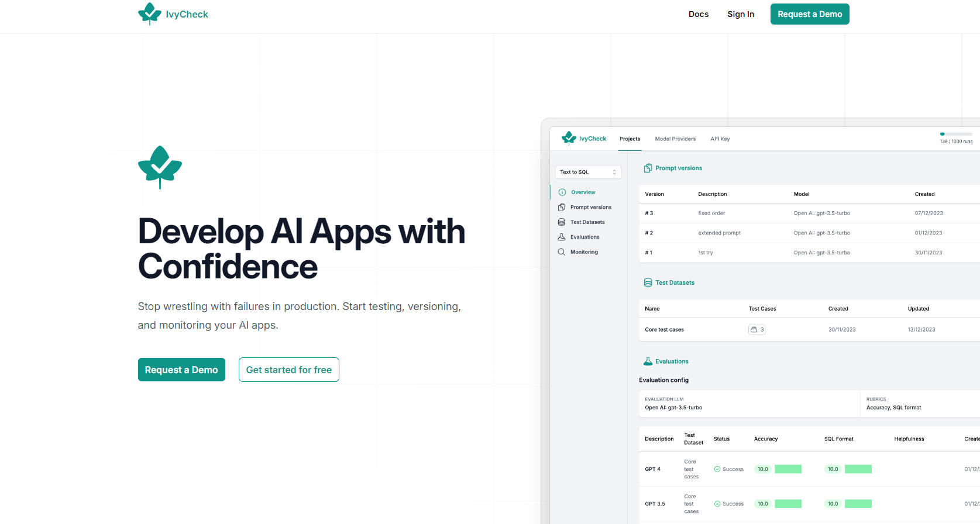Click the 'Accuracy, SQL format' rubrics value
The width and height of the screenshot is (980, 524).
[x=893, y=408]
